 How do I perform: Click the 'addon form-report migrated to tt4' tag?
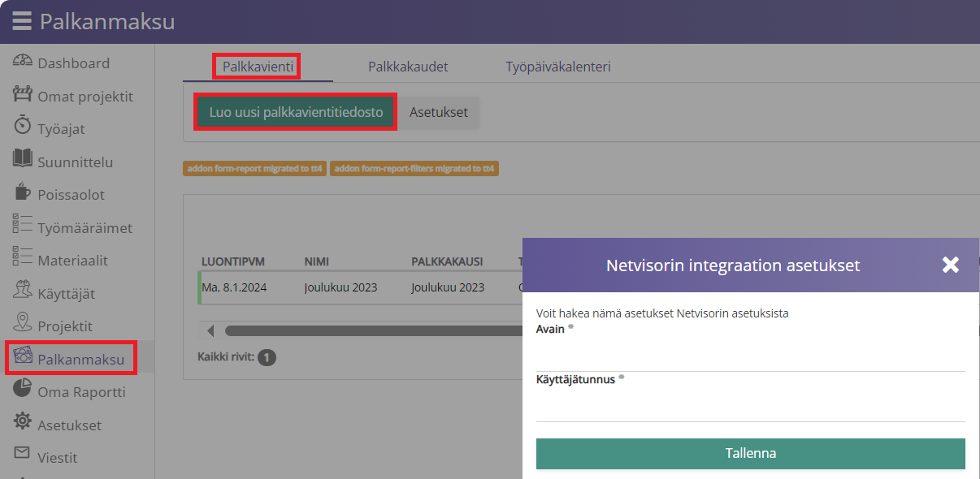pyautogui.click(x=255, y=169)
